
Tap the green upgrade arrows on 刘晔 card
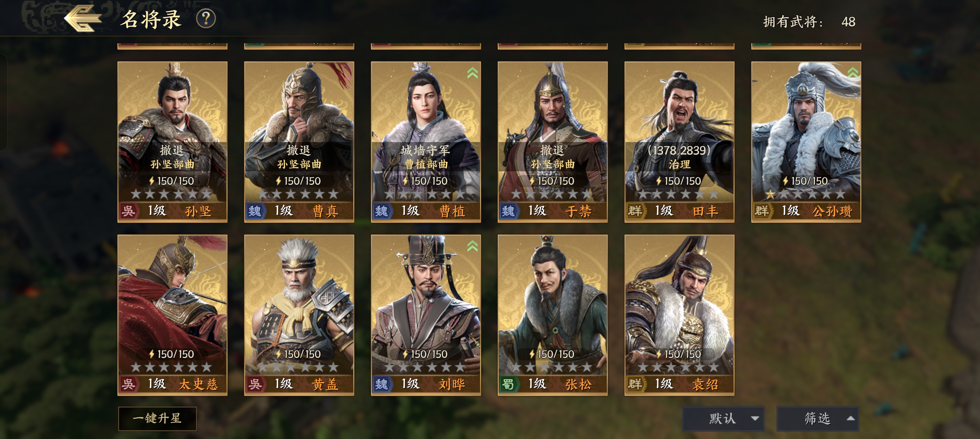[472, 246]
